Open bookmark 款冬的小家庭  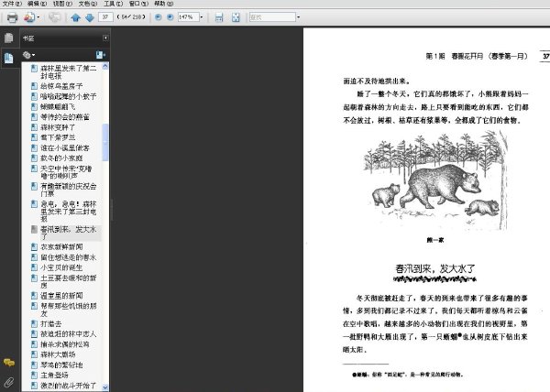(x=61, y=158)
